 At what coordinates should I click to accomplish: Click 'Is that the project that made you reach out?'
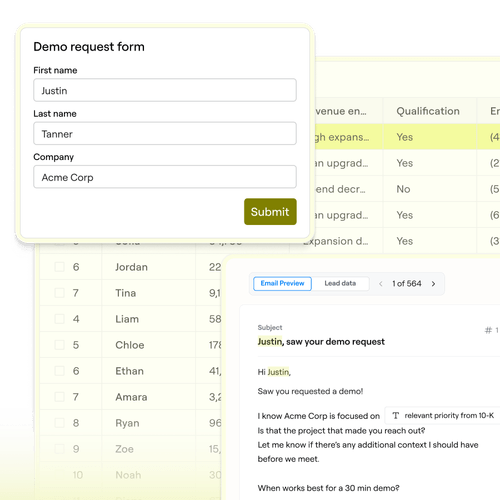(341, 431)
